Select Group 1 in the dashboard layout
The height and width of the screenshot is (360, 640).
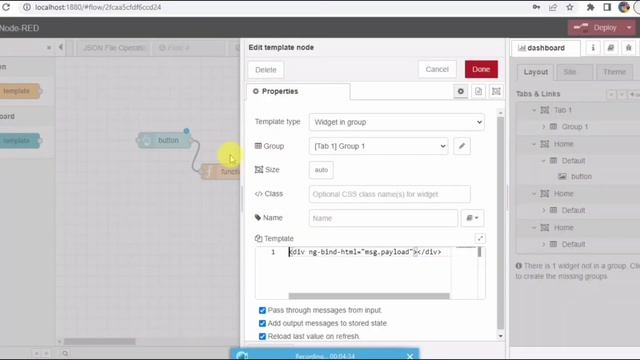575,127
